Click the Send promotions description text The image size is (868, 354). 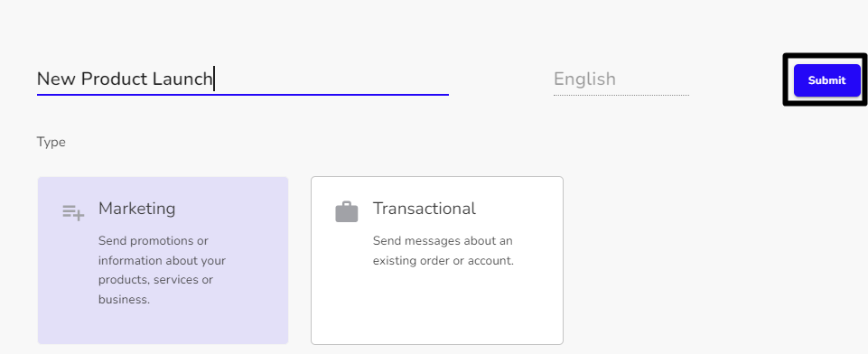pos(163,271)
